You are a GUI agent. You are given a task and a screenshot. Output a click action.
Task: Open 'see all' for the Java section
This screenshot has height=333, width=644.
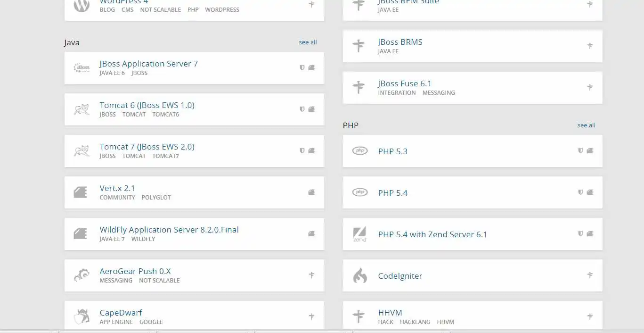point(308,42)
